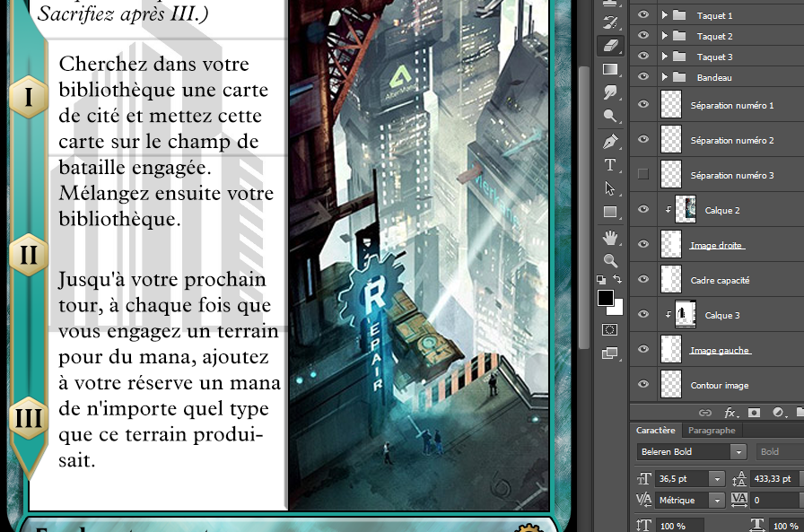Select the Gradient tool
Screen dimensions: 804x532
(x=610, y=69)
